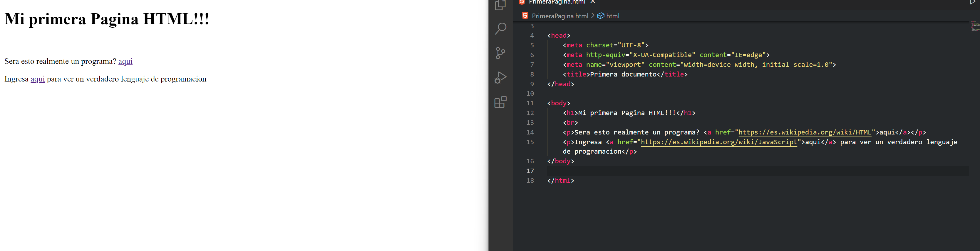The width and height of the screenshot is (980, 251).
Task: Place cursor on empty line 17
Action: pyautogui.click(x=758, y=171)
